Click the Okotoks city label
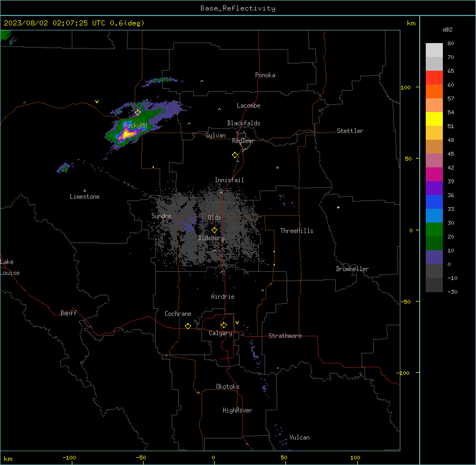The height and width of the screenshot is (465, 476). coord(228,387)
